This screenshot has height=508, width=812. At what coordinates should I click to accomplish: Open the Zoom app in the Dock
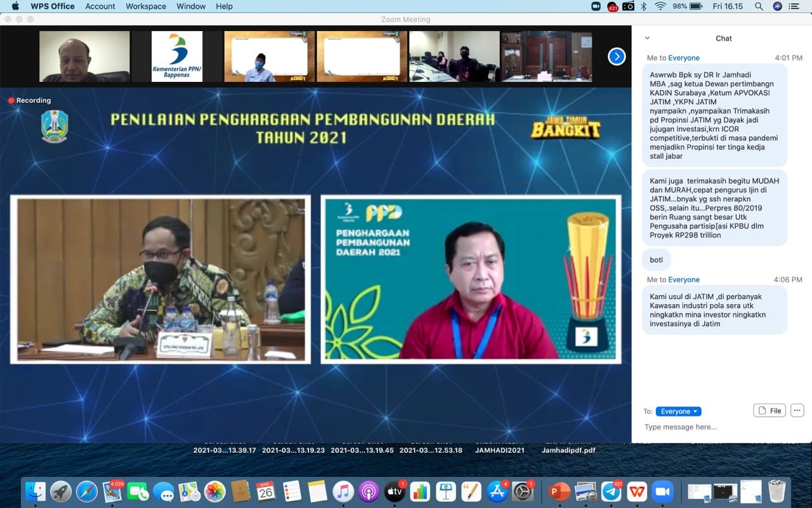tap(663, 491)
